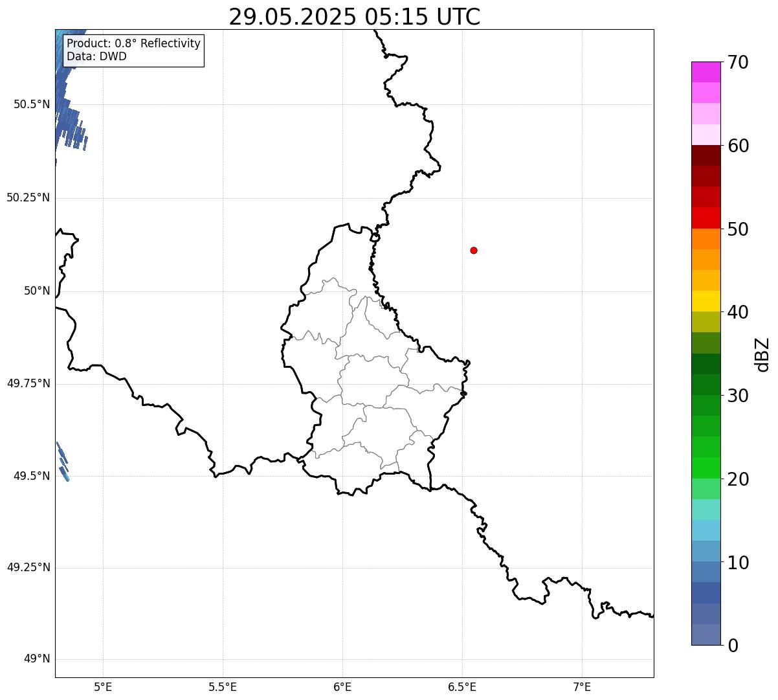Click the 5°E longitude label
The image size is (778, 700).
(x=103, y=687)
